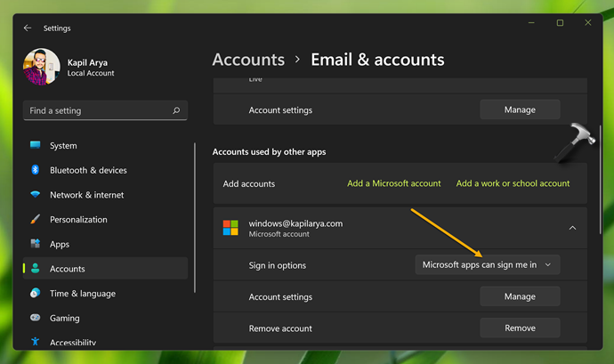Click Add a Microsoft account link
This screenshot has width=614, height=364.
point(393,183)
